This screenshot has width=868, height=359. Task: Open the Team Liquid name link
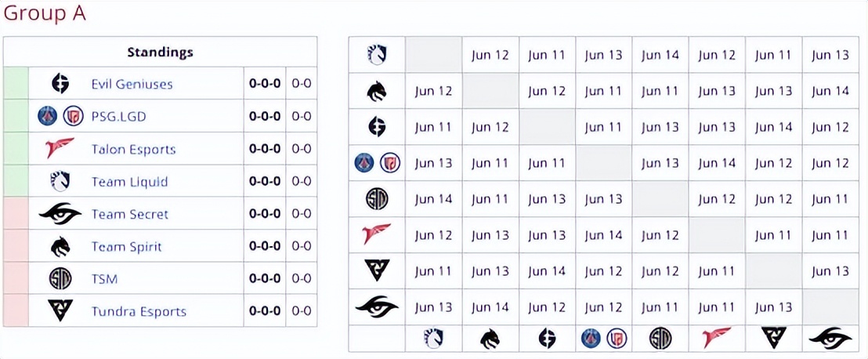click(x=129, y=181)
